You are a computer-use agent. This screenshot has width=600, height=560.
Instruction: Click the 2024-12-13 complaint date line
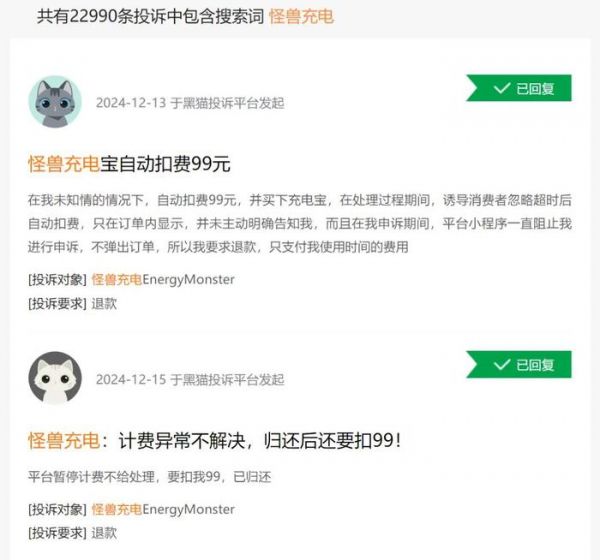click(190, 103)
